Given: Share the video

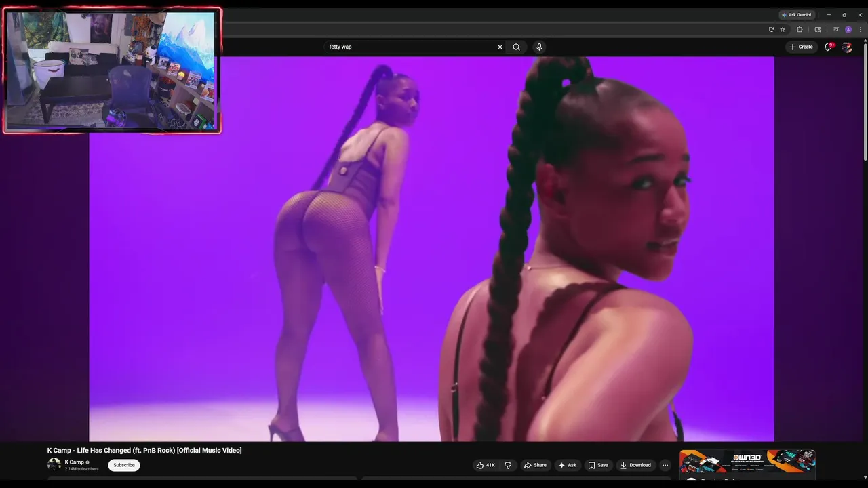Looking at the screenshot, I should 534,465.
